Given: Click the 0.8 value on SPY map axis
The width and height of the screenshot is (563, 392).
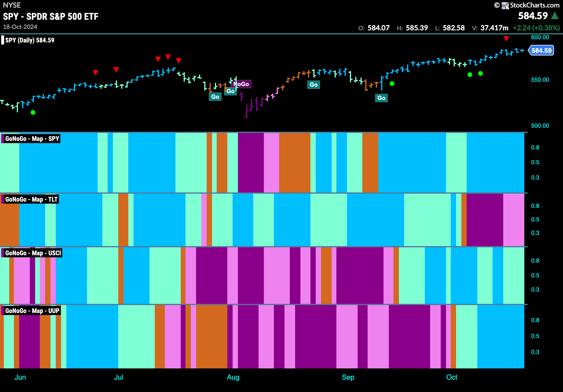Looking at the screenshot, I should [x=535, y=148].
